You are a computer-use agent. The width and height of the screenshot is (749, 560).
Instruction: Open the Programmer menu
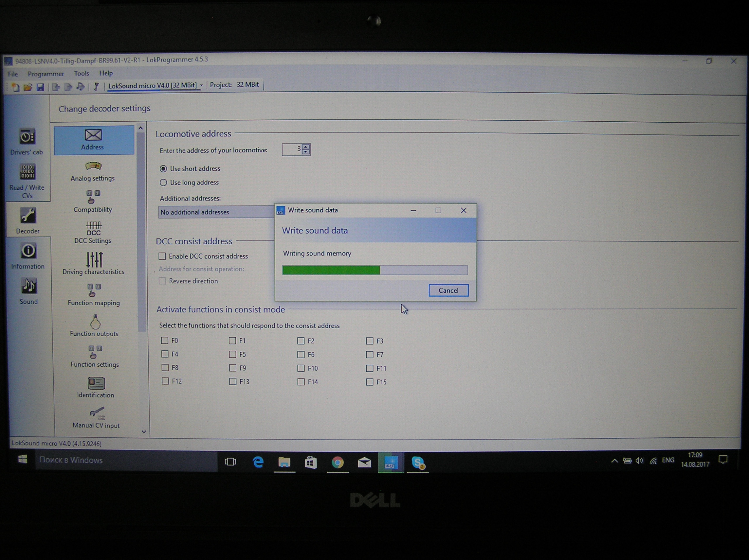(x=46, y=74)
